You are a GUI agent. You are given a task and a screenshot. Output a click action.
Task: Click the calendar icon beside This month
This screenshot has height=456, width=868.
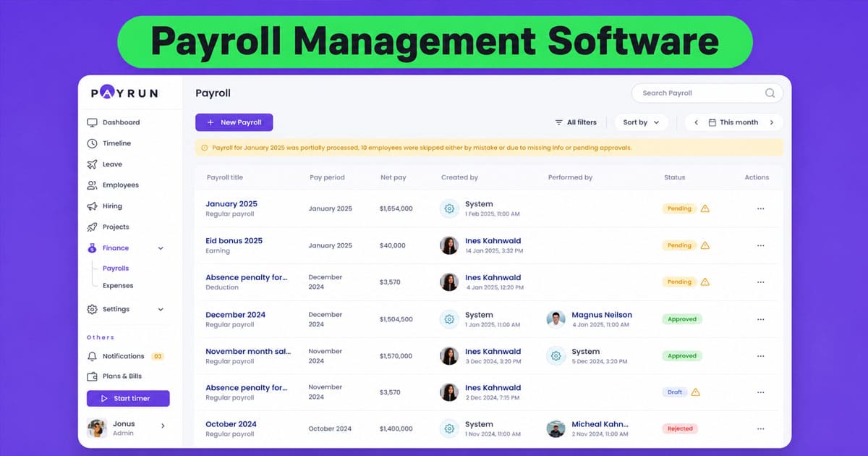click(712, 122)
